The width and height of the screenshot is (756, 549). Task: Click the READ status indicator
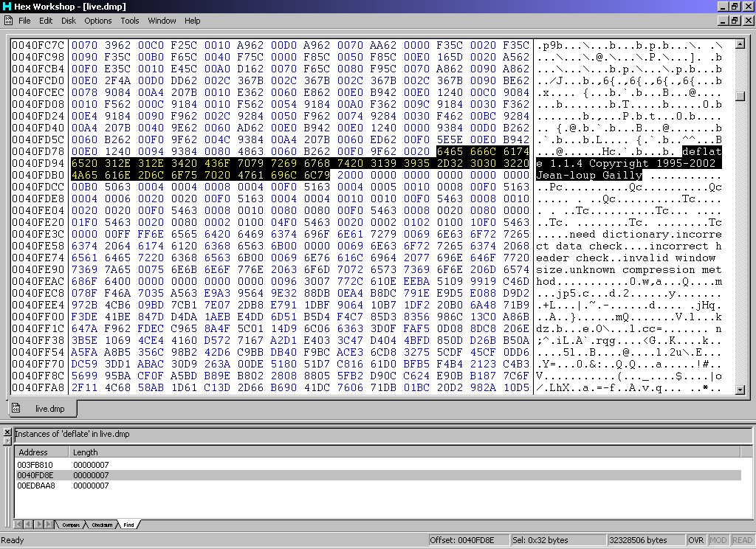click(x=742, y=540)
